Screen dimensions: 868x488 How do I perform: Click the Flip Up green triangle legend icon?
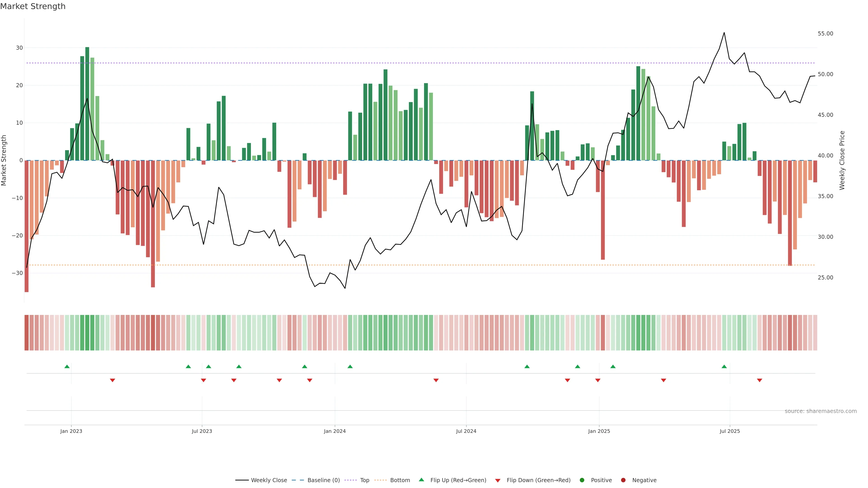pos(421,480)
